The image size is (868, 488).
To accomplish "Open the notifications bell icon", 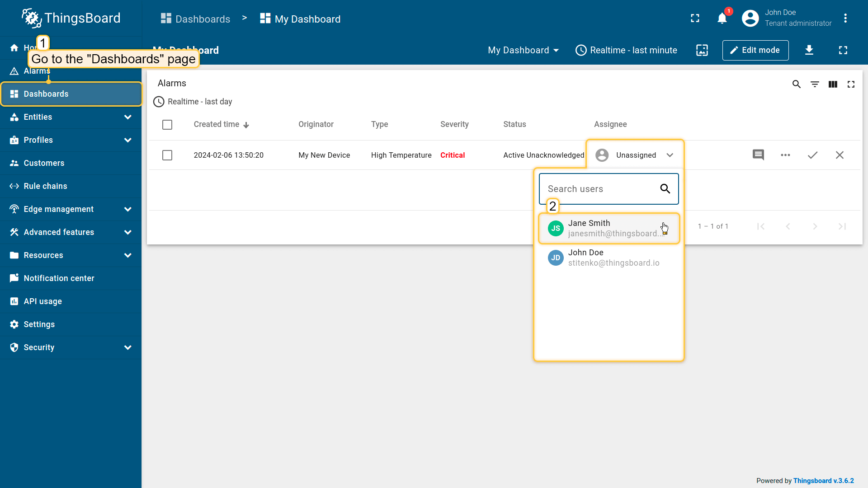I will coord(722,19).
